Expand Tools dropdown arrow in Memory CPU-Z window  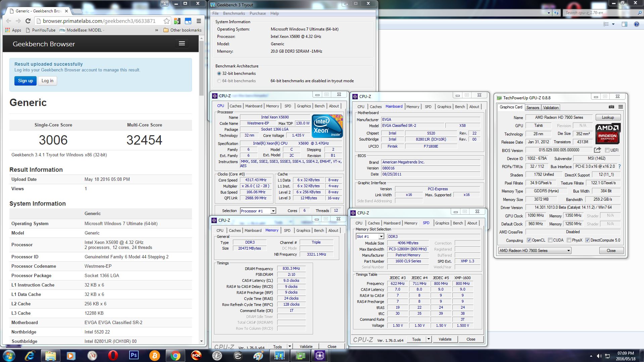(x=290, y=346)
